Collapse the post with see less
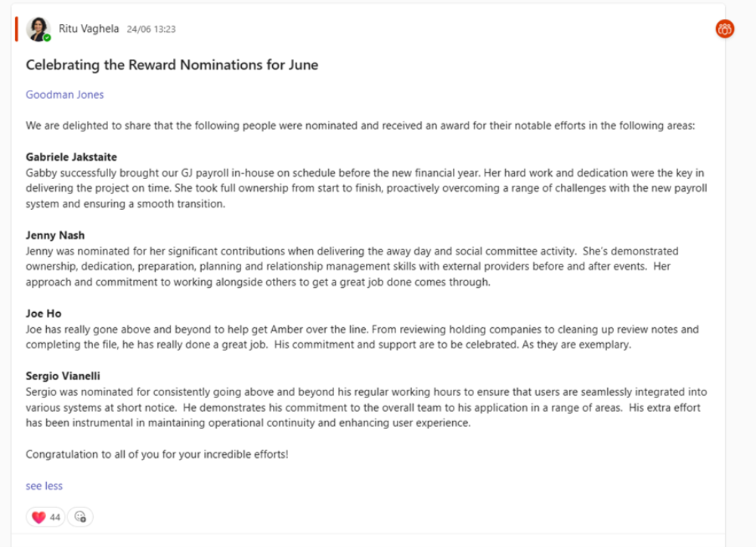756x547 pixels. [x=44, y=486]
